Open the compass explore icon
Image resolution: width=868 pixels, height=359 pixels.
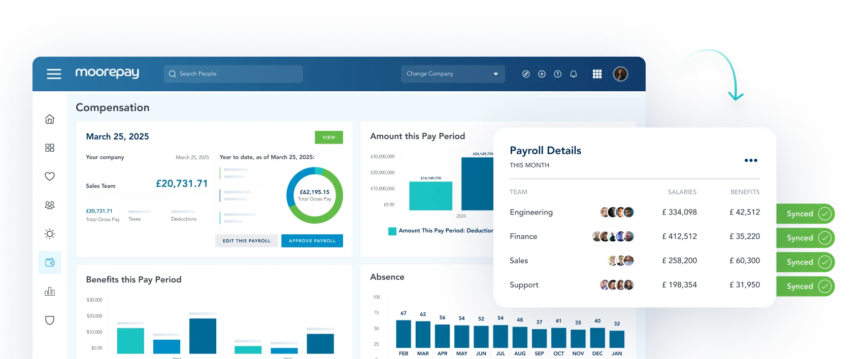[x=526, y=74]
